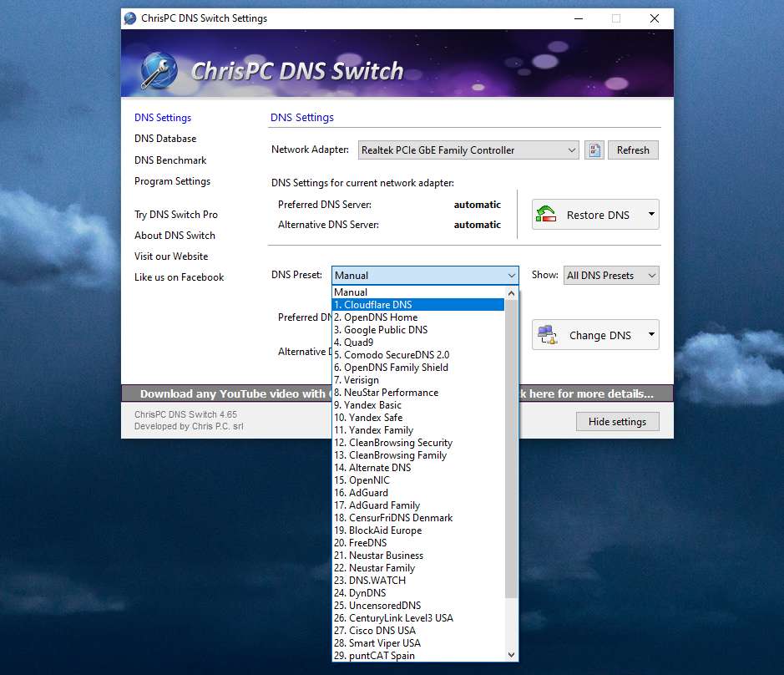Click the preset list scrollbar down arrow
Screen dimensions: 784x675
(x=511, y=654)
